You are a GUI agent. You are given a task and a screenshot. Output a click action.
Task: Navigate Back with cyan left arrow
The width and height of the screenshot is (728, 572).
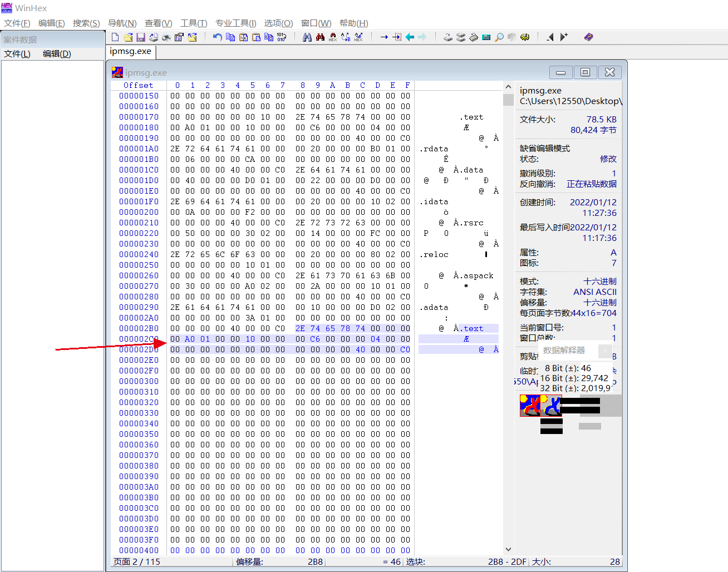coord(410,37)
